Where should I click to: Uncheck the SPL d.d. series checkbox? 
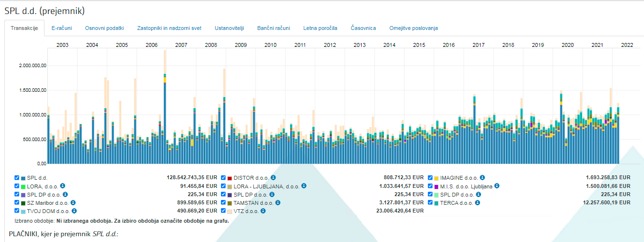17,178
